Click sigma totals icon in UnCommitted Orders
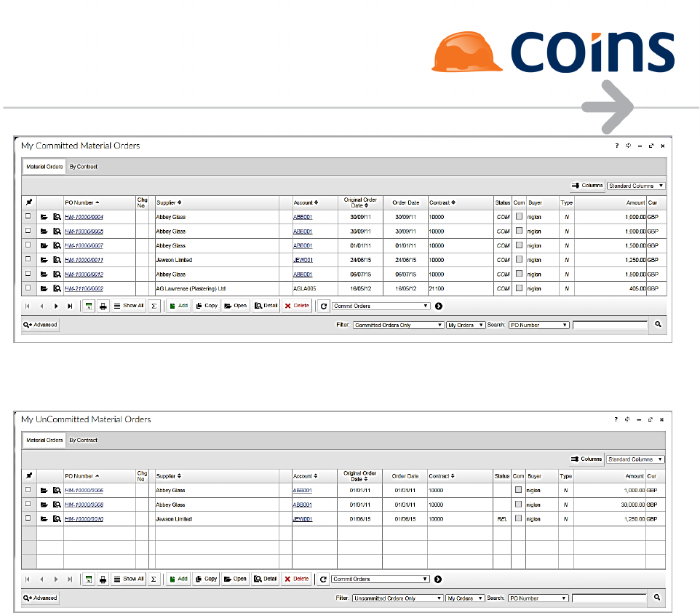This screenshot has height=613, width=700. [x=154, y=580]
